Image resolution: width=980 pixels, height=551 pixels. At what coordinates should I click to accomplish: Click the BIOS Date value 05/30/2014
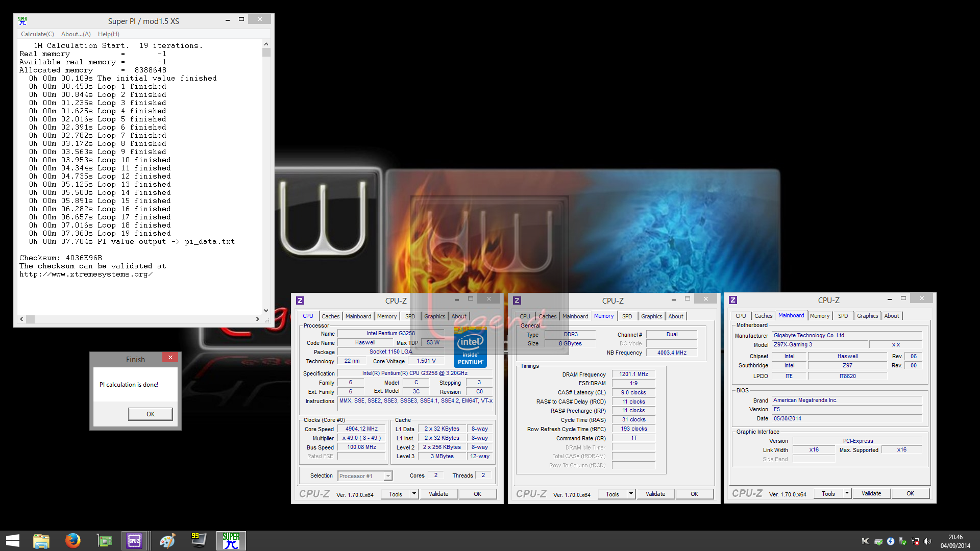pos(847,419)
